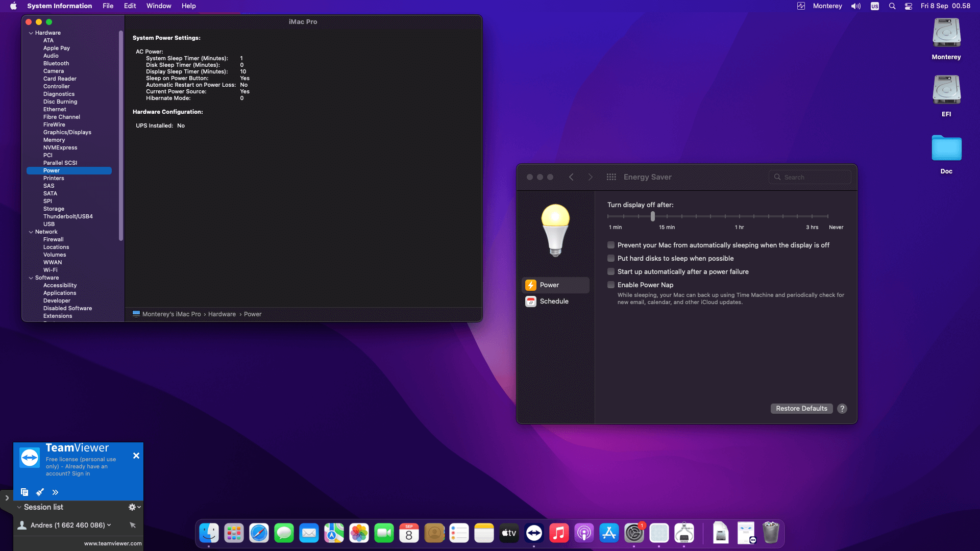Screen dimensions: 980x551
Task: Open Music app in Dock
Action: click(x=559, y=533)
